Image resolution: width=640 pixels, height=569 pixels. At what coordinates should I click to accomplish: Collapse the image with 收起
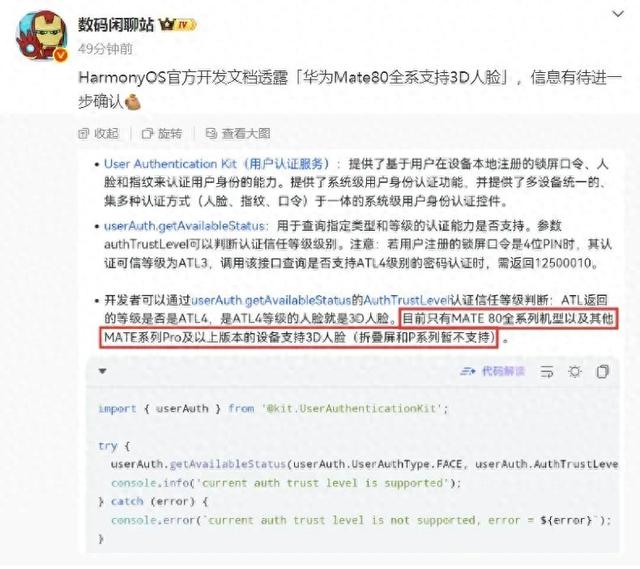point(98,133)
